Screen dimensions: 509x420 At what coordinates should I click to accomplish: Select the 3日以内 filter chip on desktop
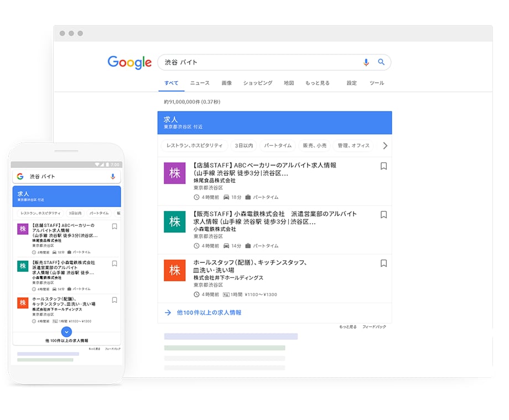point(244,146)
